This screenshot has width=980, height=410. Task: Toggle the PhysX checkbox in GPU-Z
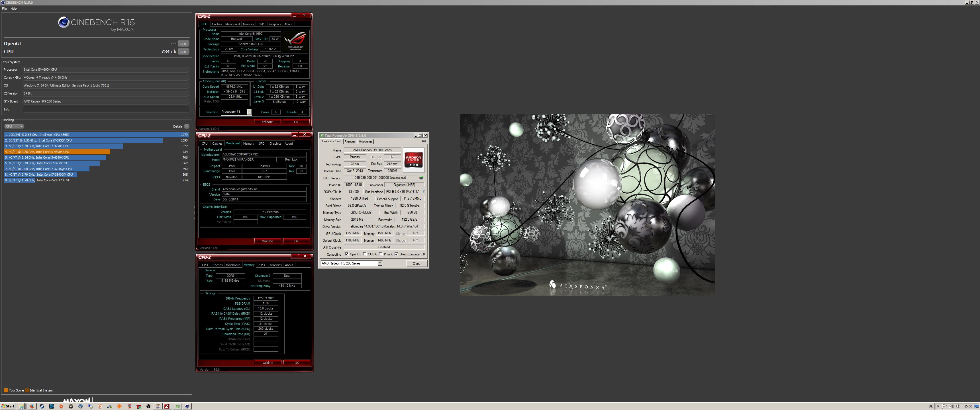pyautogui.click(x=381, y=254)
